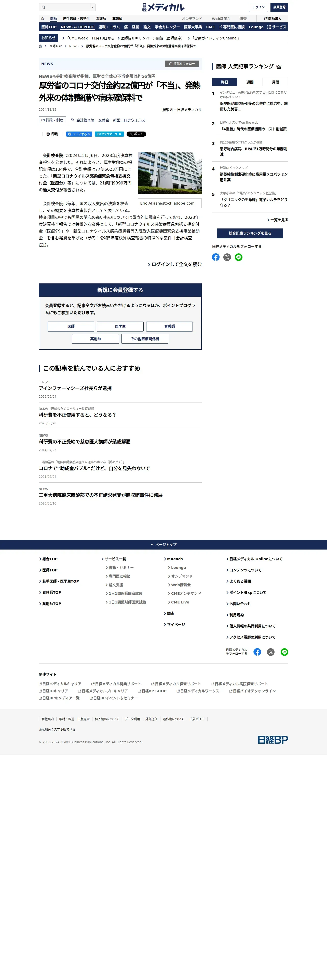Click 連載をフォロー button
This screenshot has width=327, height=980.
tap(182, 64)
